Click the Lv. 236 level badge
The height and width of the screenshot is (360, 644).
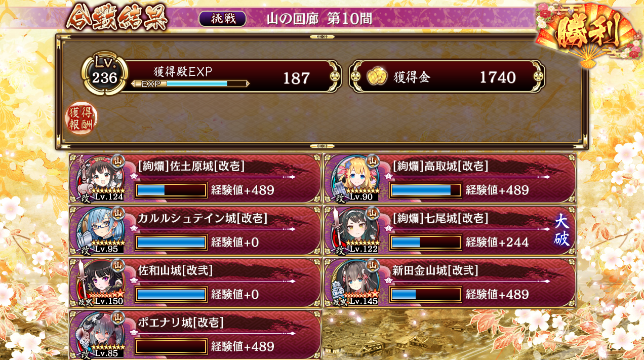tap(104, 74)
